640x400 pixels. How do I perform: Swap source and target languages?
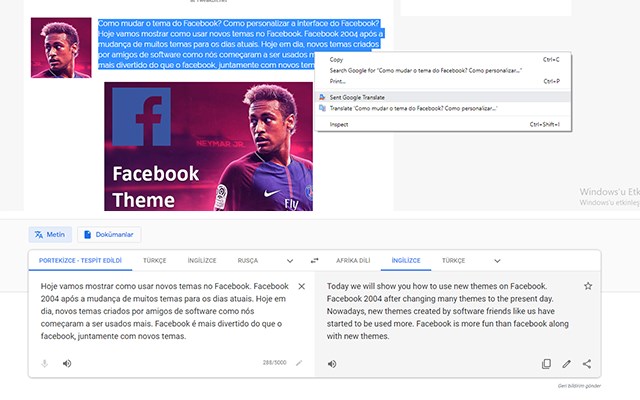click(314, 260)
